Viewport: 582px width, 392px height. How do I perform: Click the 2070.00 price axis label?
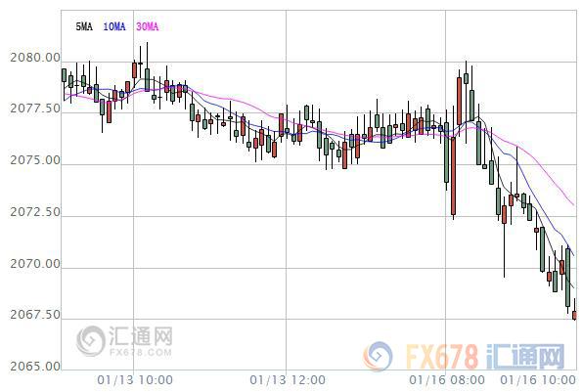35,264
